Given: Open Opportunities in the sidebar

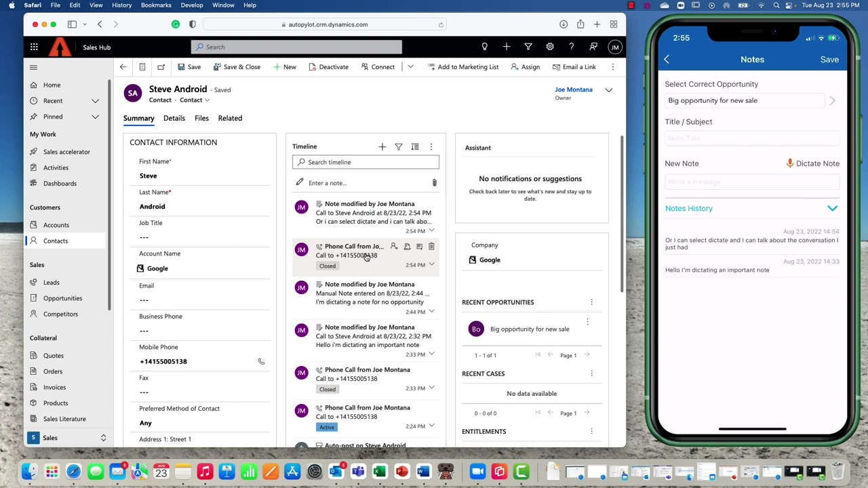Looking at the screenshot, I should (62, 298).
